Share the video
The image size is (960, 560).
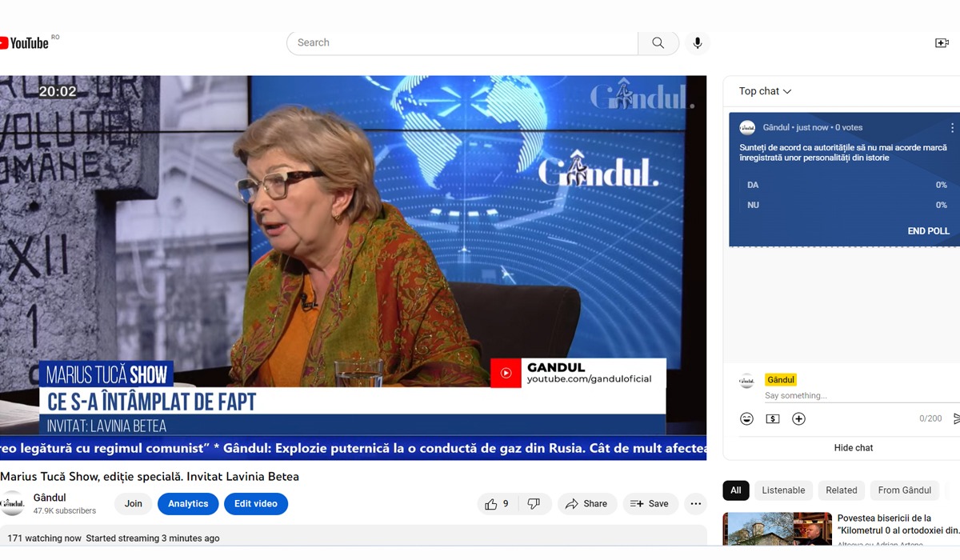[586, 504]
